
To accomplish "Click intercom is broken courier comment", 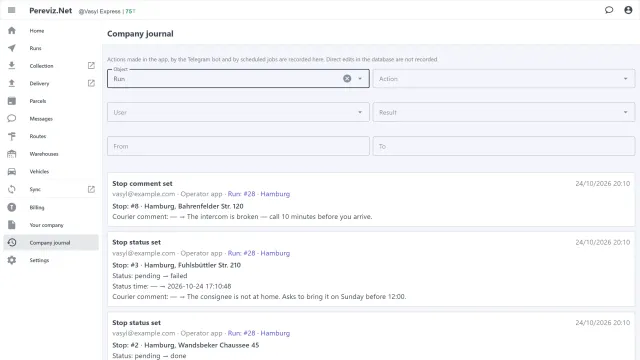I will (x=242, y=217).
